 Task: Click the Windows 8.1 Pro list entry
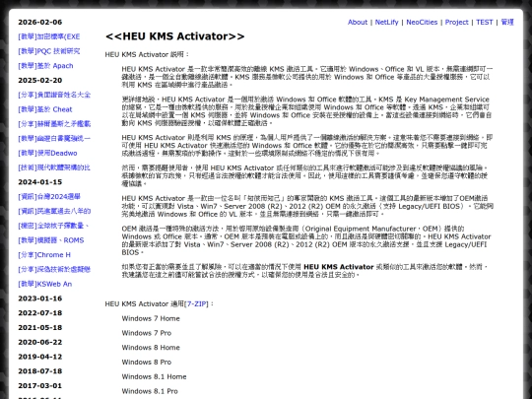click(150, 391)
